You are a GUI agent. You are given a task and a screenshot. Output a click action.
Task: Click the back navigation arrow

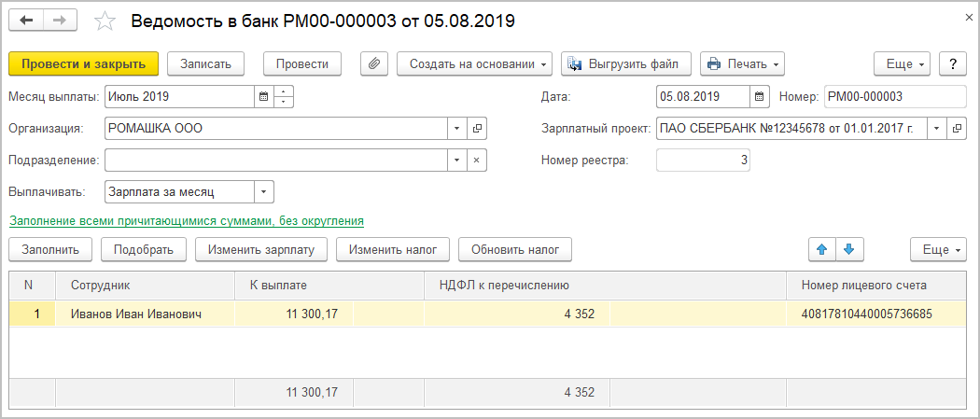coord(26,21)
